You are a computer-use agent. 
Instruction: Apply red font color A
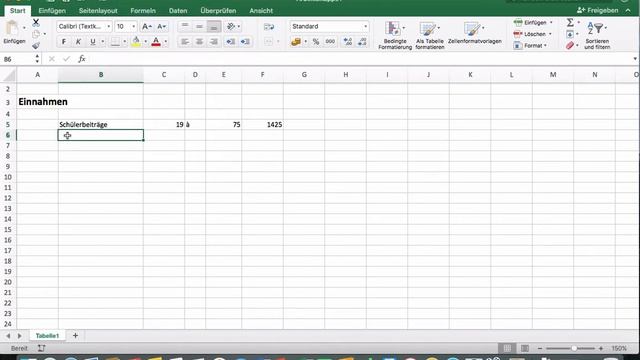(156, 42)
